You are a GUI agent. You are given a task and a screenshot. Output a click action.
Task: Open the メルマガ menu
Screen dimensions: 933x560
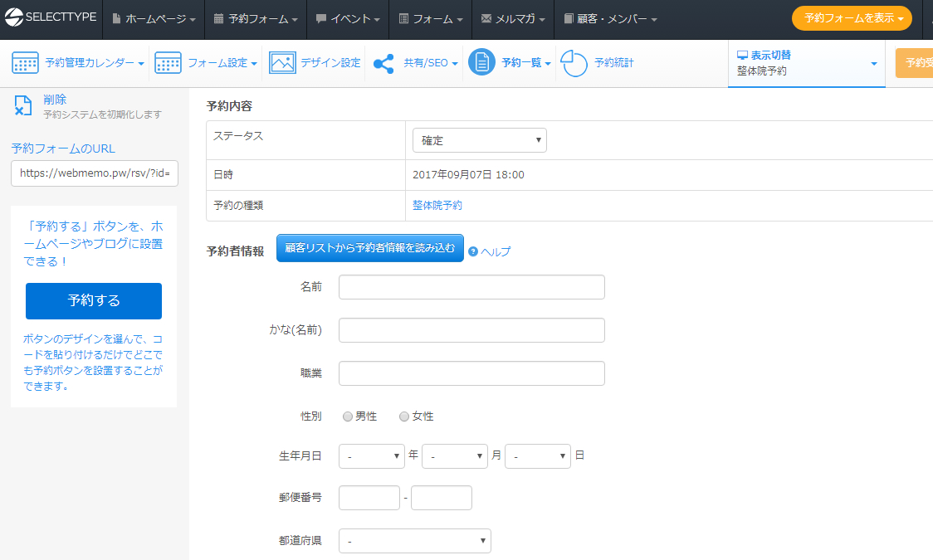[x=513, y=19]
